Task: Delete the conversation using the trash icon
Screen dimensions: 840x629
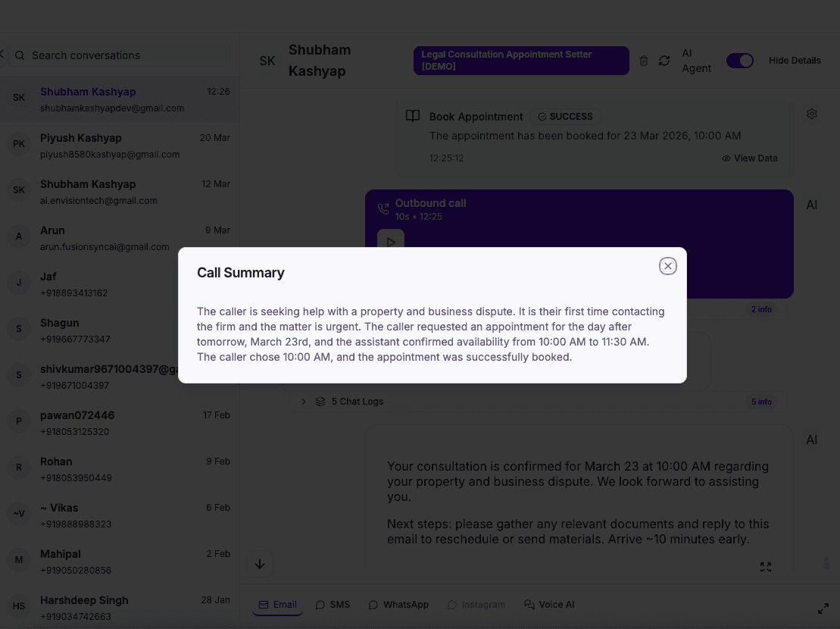Action: coord(643,61)
